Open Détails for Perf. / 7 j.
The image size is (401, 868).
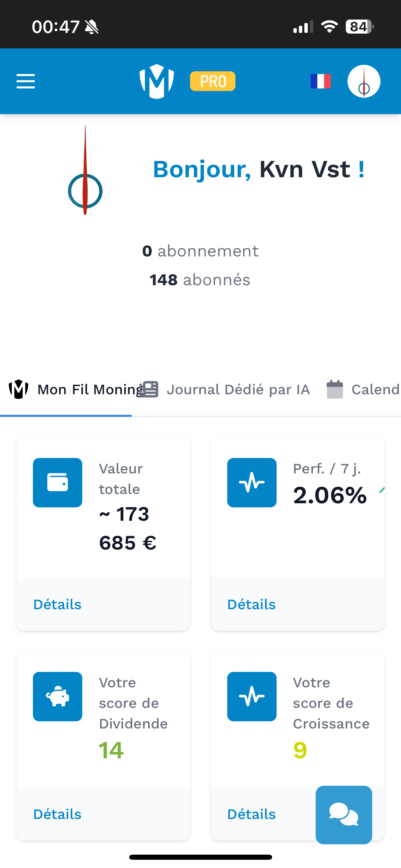(x=252, y=604)
